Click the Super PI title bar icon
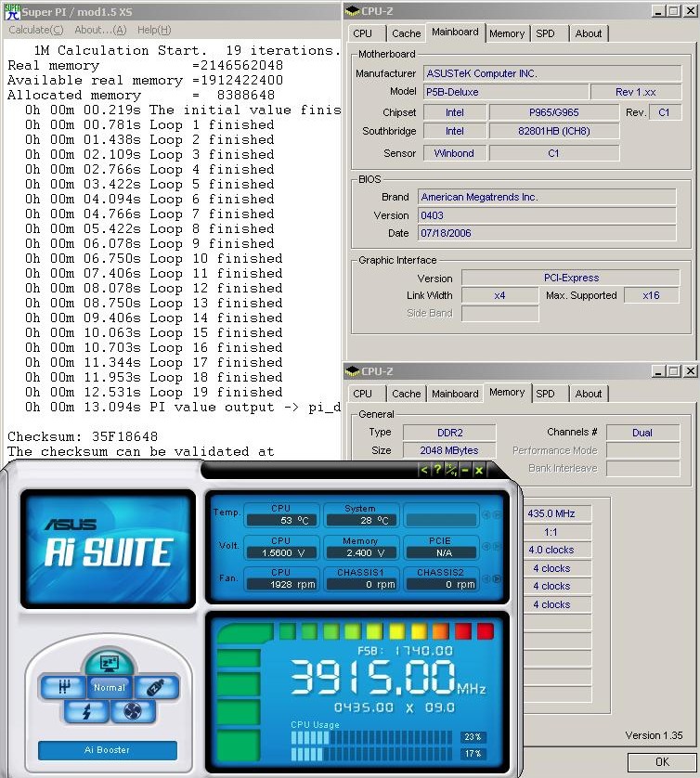 [12, 11]
